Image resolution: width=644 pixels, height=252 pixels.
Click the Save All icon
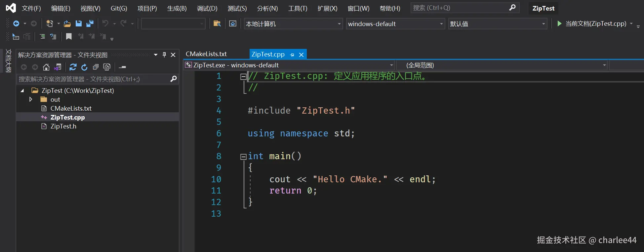[90, 23]
